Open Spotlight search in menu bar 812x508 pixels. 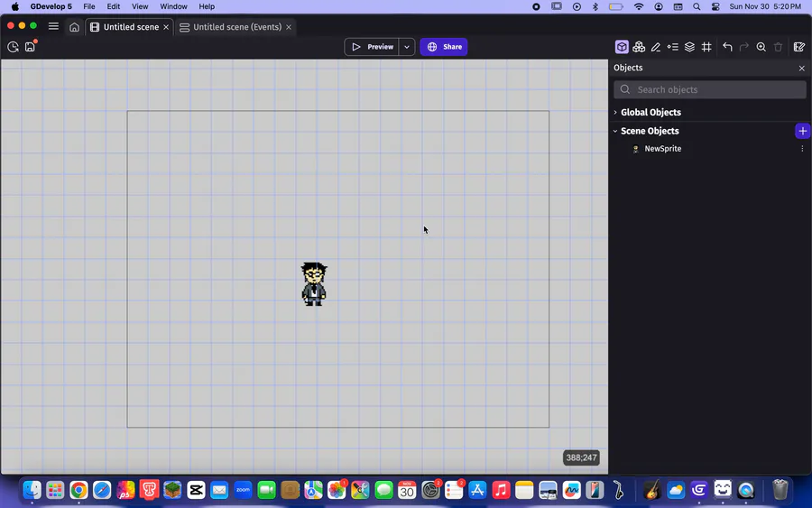point(697,6)
